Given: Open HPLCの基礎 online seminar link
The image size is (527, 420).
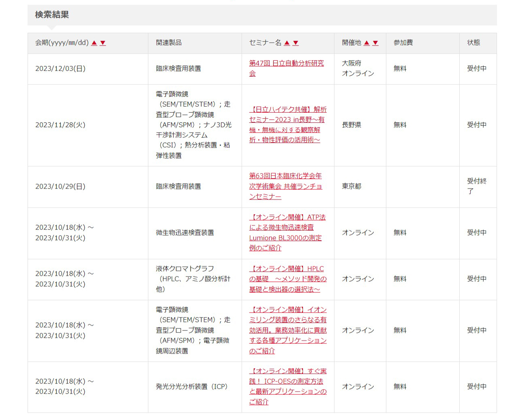Looking at the screenshot, I should click(288, 279).
